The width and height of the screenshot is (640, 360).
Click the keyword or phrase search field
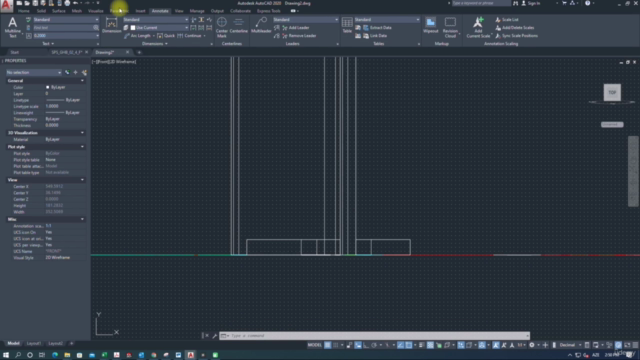click(480, 3)
